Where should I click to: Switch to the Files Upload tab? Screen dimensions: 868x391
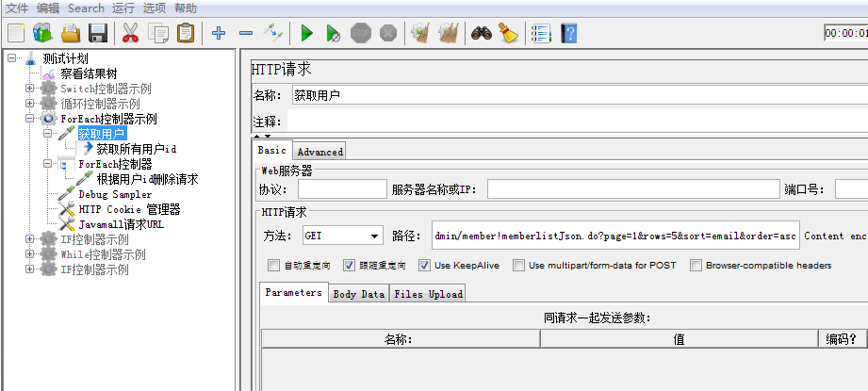[x=428, y=294]
